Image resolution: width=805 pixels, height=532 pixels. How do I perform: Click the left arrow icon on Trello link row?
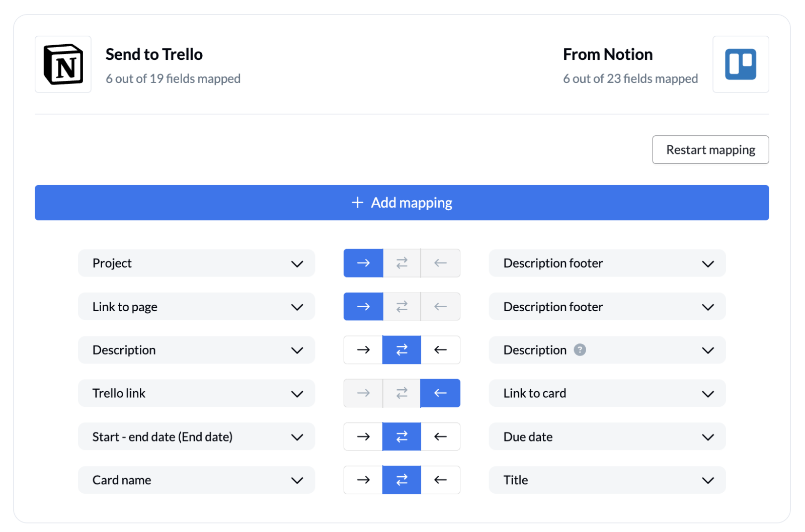pyautogui.click(x=440, y=393)
